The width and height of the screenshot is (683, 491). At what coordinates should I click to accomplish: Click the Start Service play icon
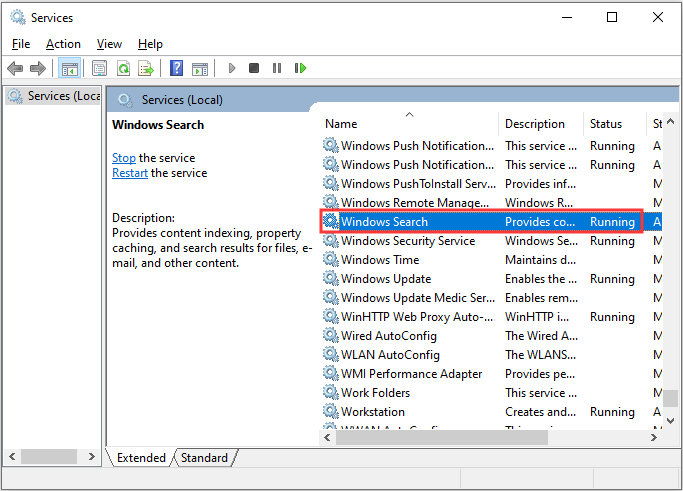(x=232, y=68)
